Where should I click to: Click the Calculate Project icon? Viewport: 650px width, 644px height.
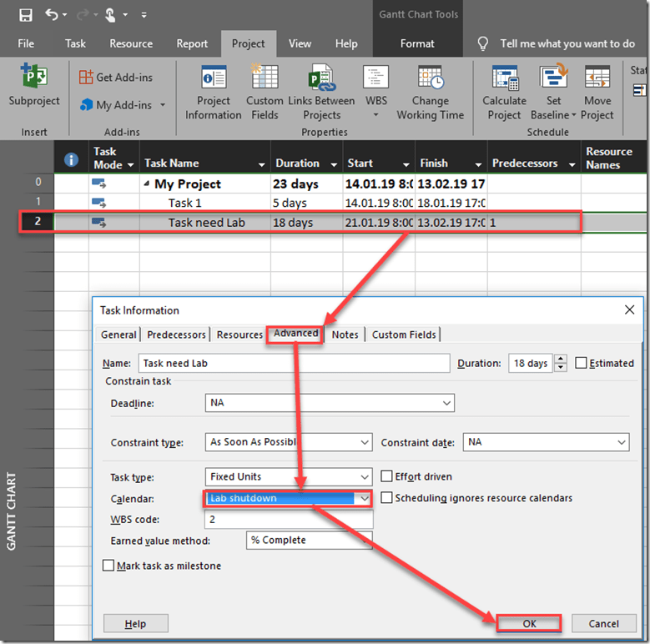pyautogui.click(x=504, y=92)
